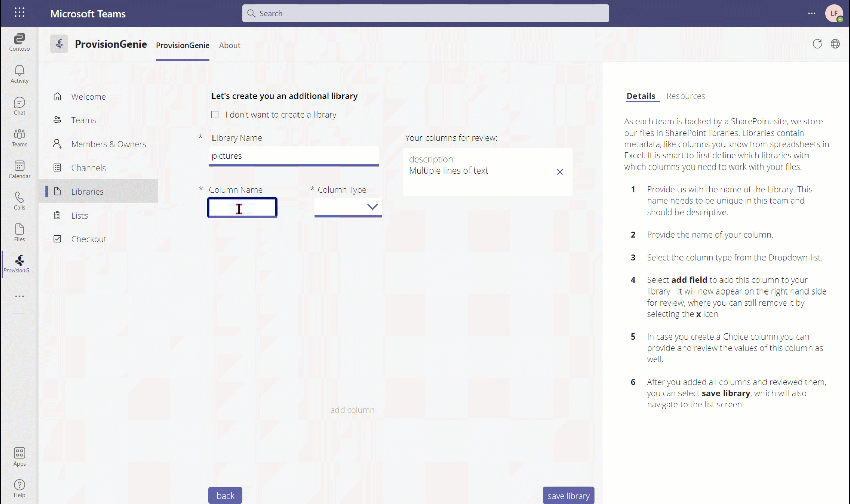
Task: Open app in website globe icon
Action: click(835, 44)
